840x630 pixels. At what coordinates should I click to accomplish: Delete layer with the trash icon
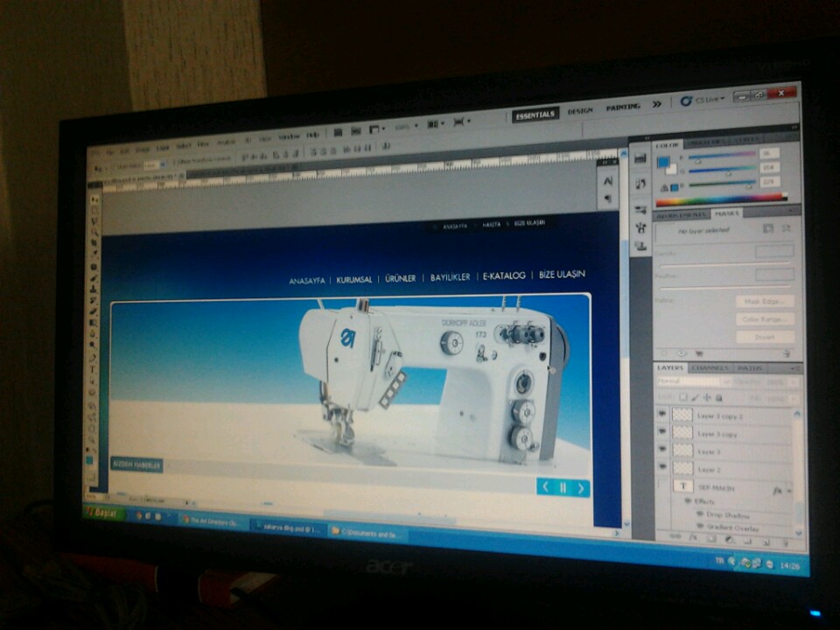click(x=785, y=543)
